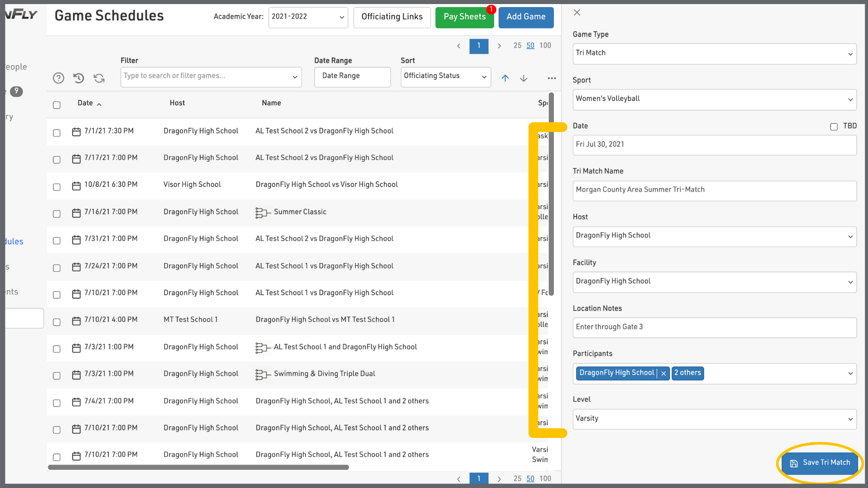Expand the Game Type dropdown
The height and width of the screenshot is (488, 868).
coord(714,53)
